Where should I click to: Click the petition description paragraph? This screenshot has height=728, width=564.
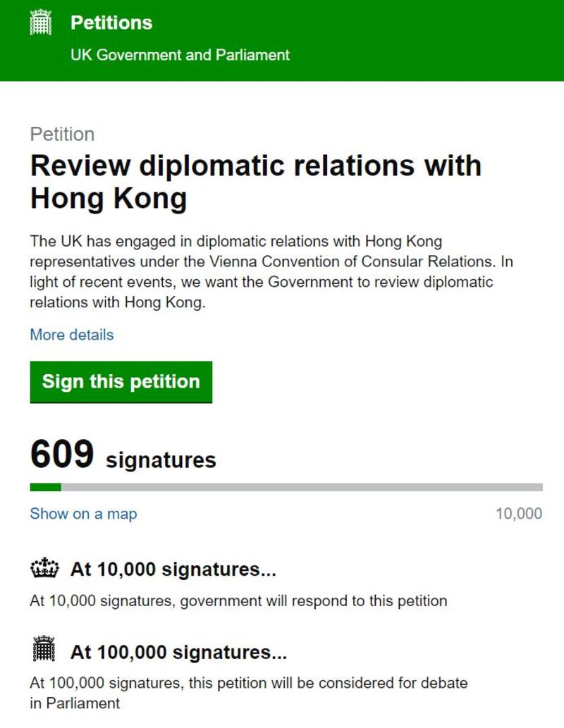point(271,272)
